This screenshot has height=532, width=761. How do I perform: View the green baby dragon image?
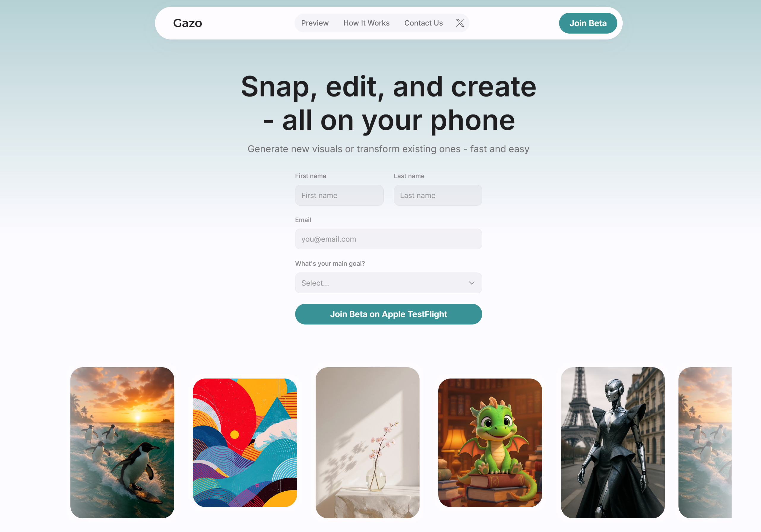(490, 443)
